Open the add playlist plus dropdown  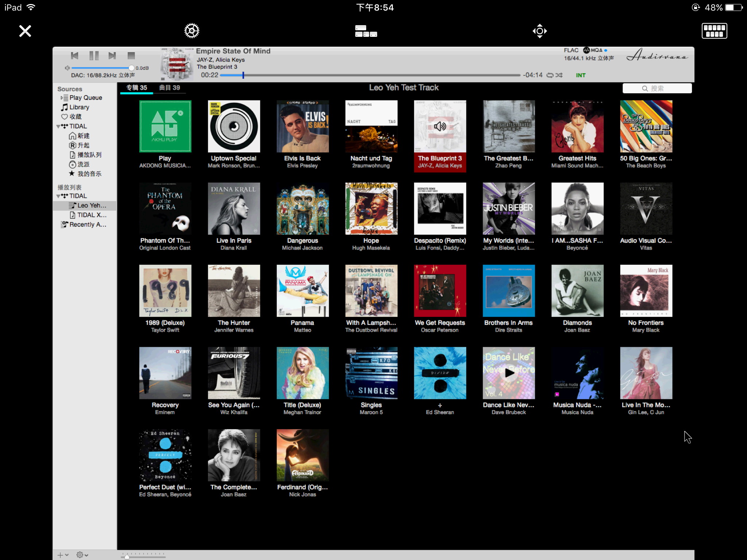tap(63, 555)
